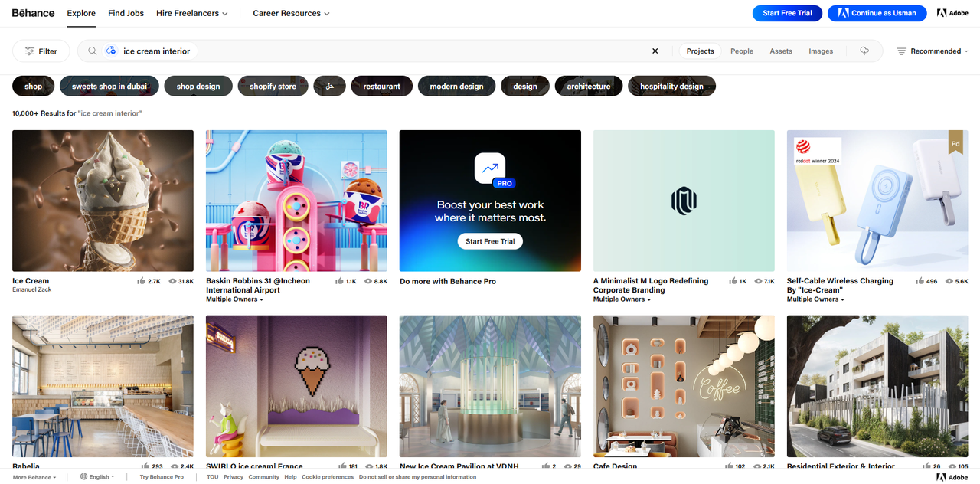Clear the search field using the X icon
980x484 pixels.
(655, 51)
